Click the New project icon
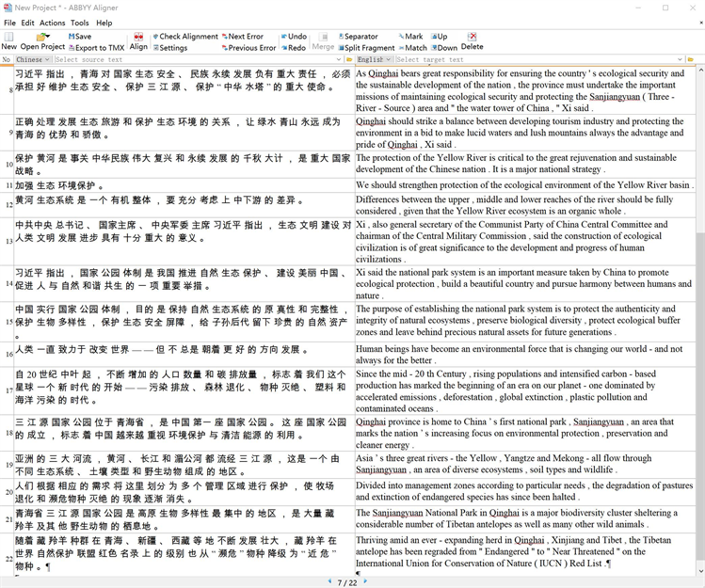Image resolution: width=705 pixels, height=588 pixels. [x=8, y=40]
